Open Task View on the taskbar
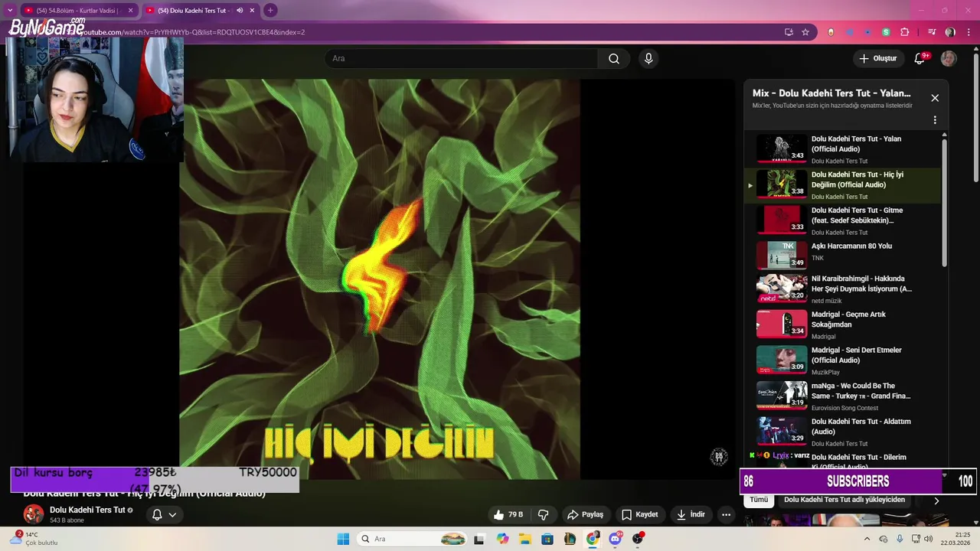The width and height of the screenshot is (980, 551). pyautogui.click(x=479, y=539)
